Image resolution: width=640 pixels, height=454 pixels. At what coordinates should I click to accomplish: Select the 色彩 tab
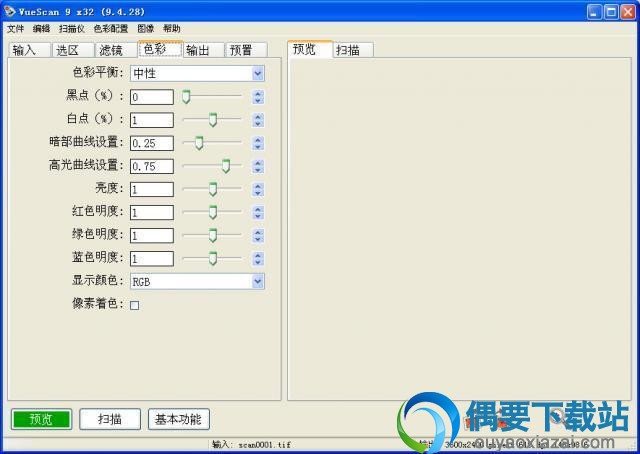click(160, 49)
